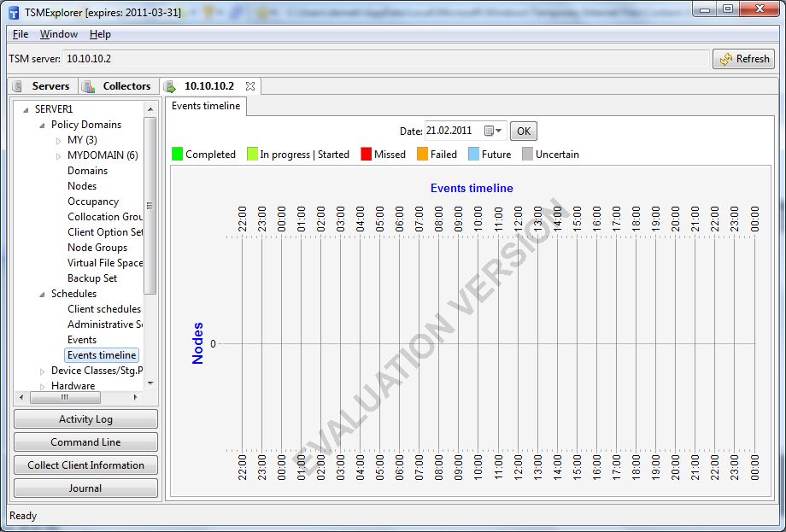Click the Events timeline chart title

click(472, 189)
